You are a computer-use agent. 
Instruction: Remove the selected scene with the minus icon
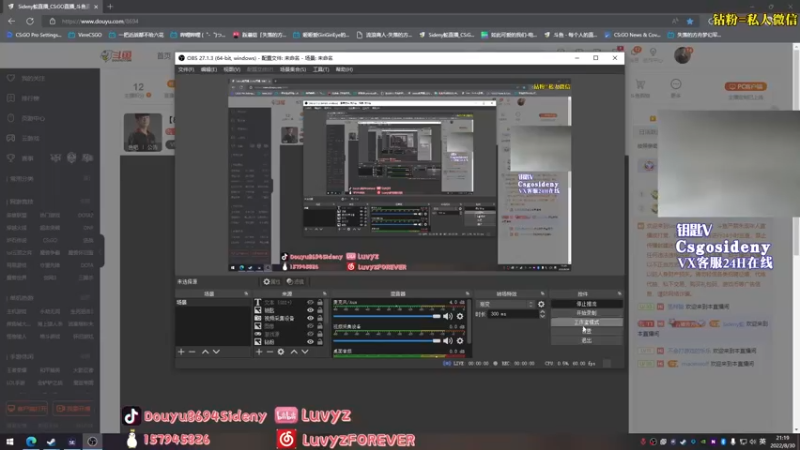coord(192,352)
